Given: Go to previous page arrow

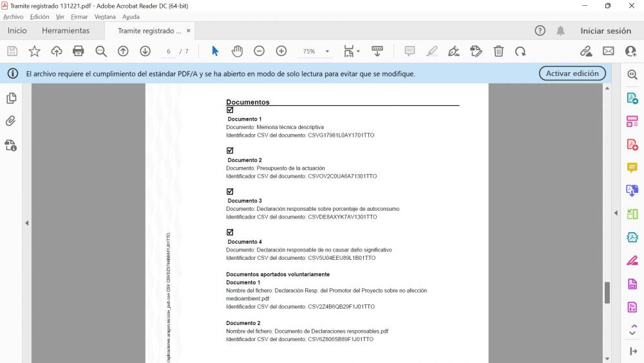Looking at the screenshot, I should 123,51.
